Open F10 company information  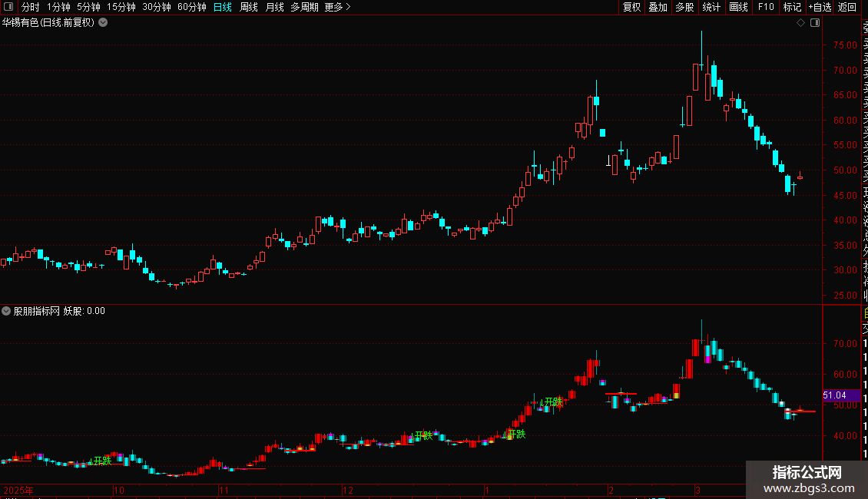766,7
